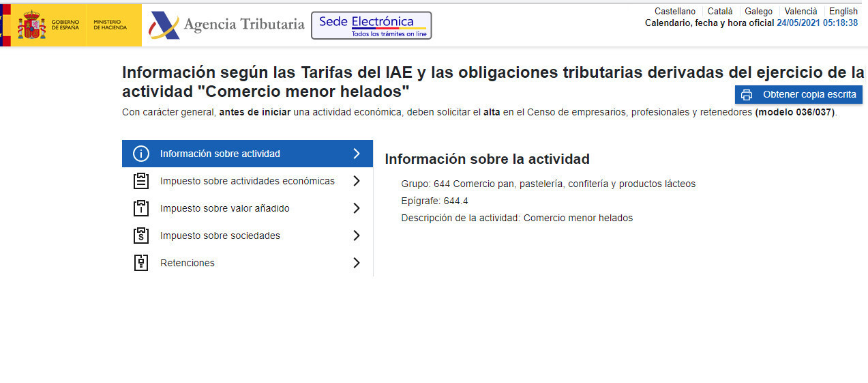The height and width of the screenshot is (383, 868).
Task: Switch language to English
Action: pos(843,11)
